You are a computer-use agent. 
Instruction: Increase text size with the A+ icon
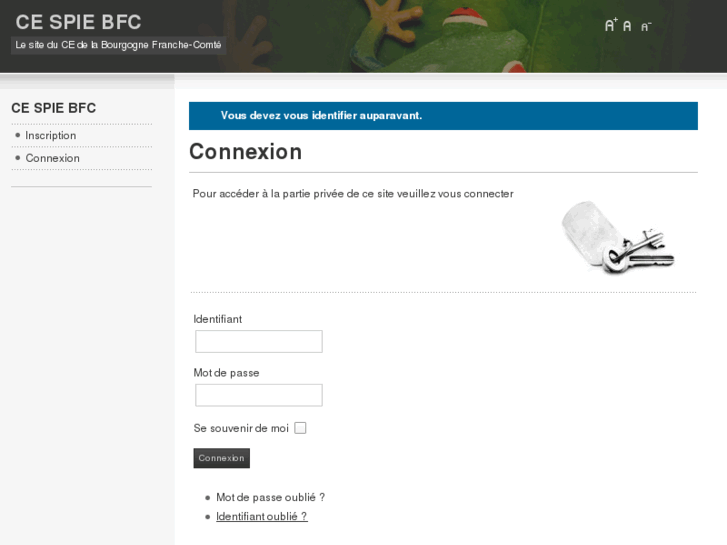coord(611,25)
